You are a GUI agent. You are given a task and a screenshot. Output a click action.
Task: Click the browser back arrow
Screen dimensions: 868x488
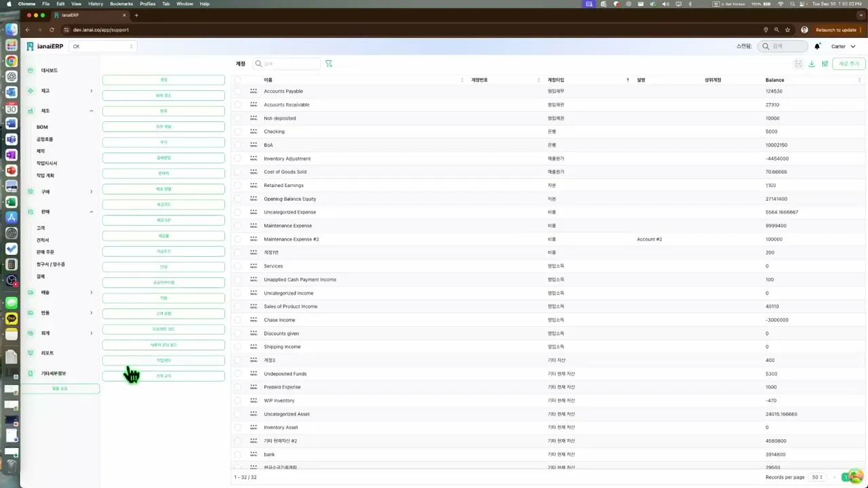pos(28,30)
